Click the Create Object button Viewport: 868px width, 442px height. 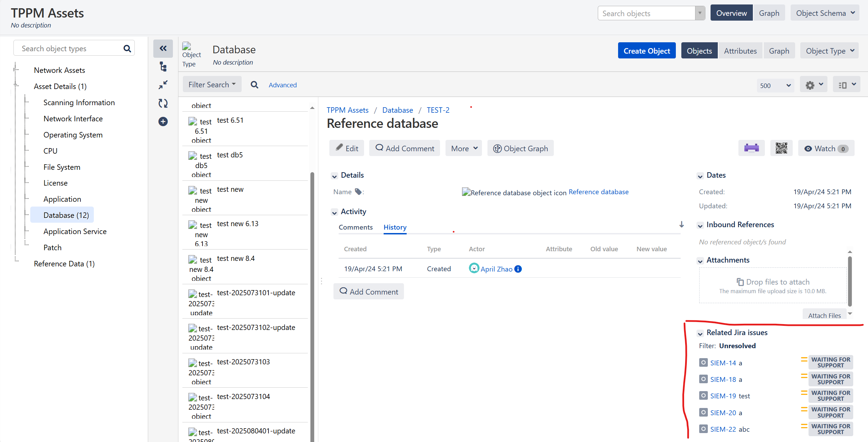click(647, 50)
